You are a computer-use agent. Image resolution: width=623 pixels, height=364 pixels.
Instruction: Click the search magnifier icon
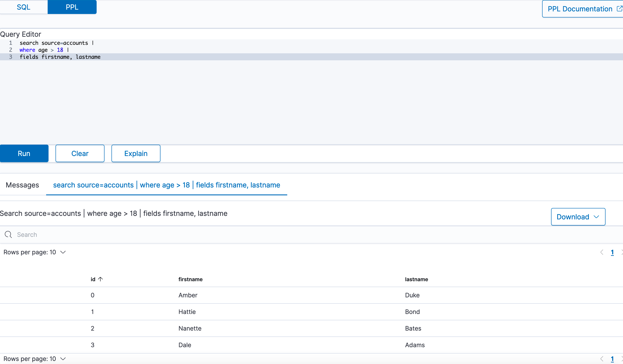pos(8,234)
